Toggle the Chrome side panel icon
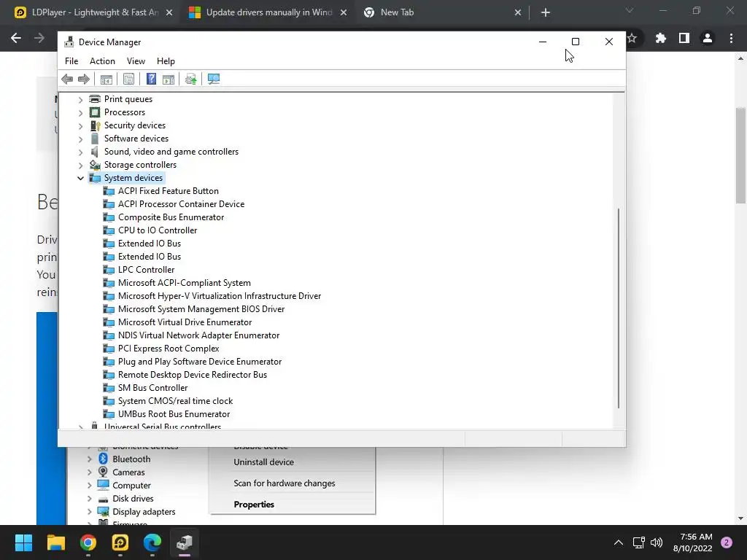Screen dimensions: 747x560 click(684, 38)
